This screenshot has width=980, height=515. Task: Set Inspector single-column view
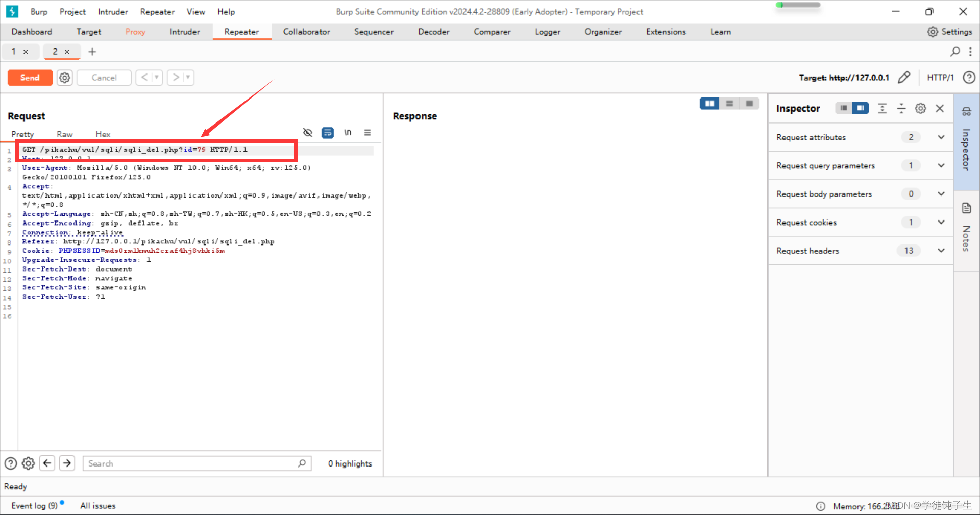click(843, 108)
